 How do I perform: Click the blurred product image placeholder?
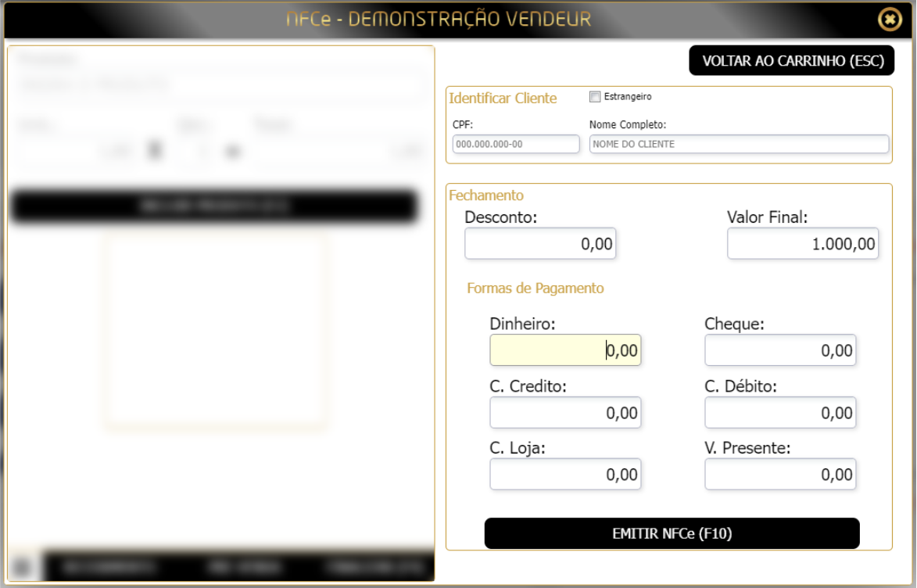coord(216,329)
